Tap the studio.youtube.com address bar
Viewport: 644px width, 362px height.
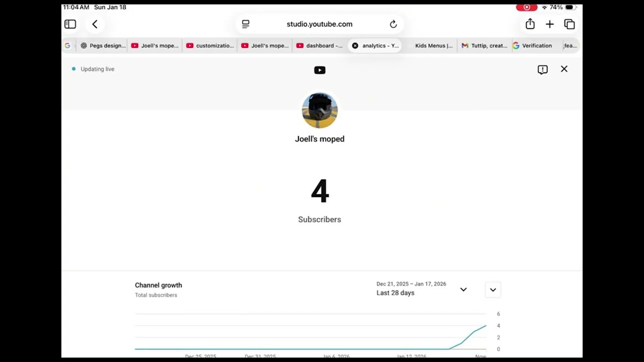(319, 24)
